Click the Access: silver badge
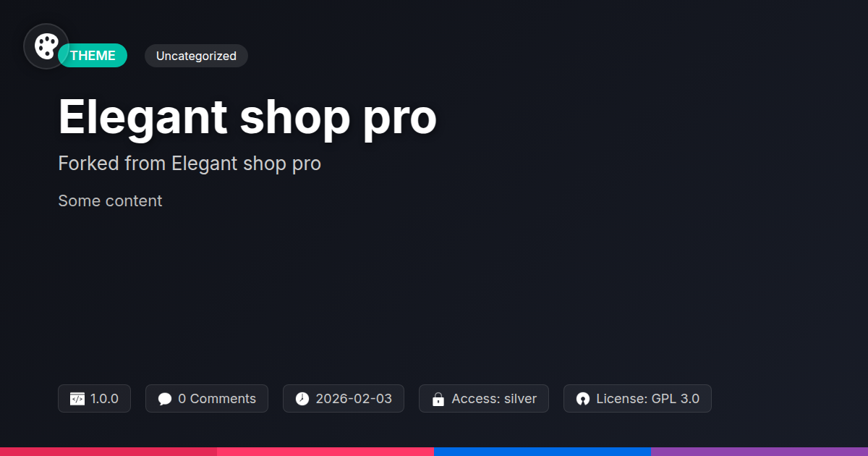868x456 pixels. [x=484, y=399]
